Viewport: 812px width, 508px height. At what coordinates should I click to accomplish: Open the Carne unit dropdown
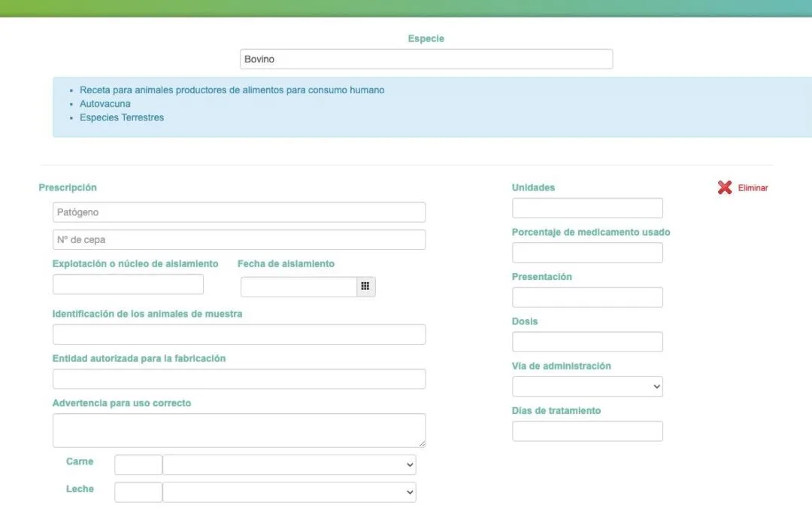pyautogui.click(x=289, y=465)
